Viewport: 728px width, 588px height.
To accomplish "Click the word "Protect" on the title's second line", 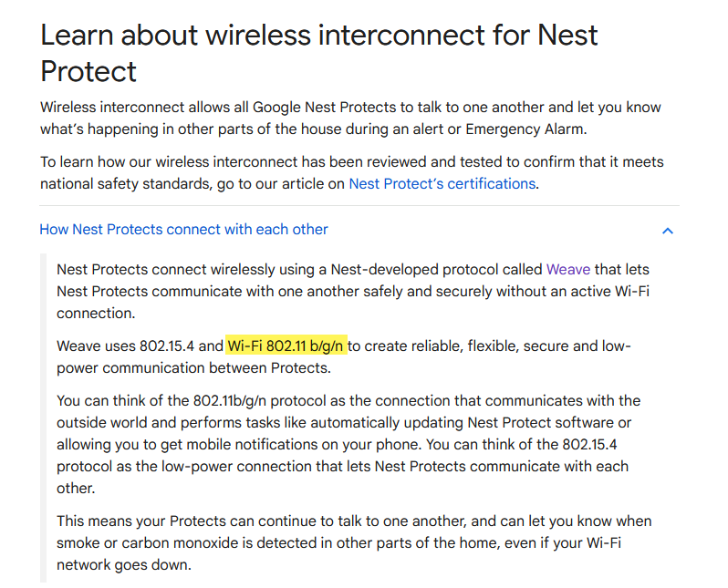I will (x=88, y=71).
